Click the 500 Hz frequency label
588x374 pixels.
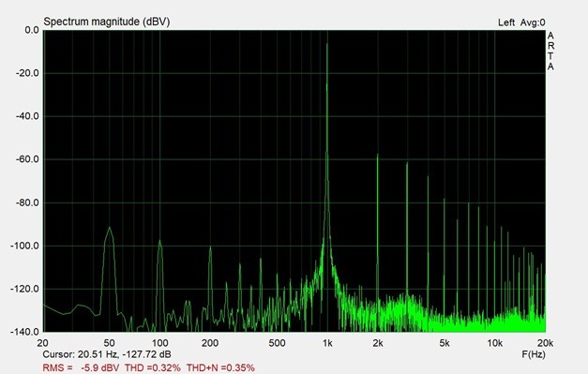pyautogui.click(x=278, y=343)
